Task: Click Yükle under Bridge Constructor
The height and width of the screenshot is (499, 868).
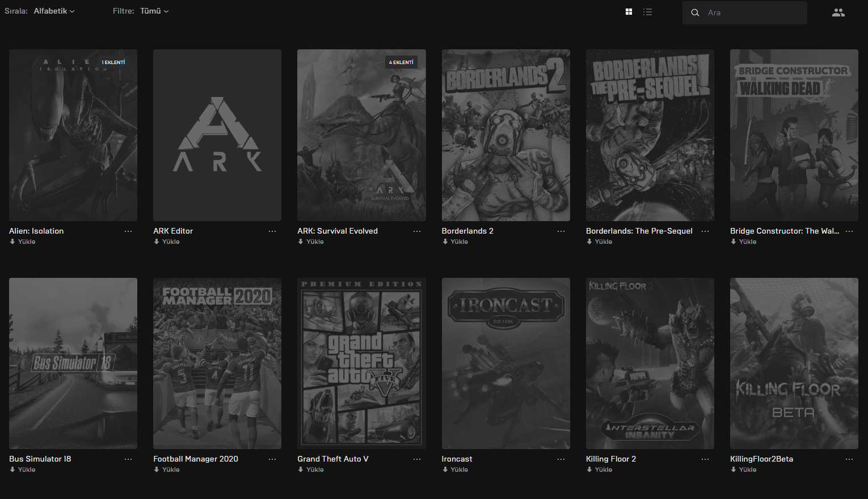Action: click(x=744, y=242)
